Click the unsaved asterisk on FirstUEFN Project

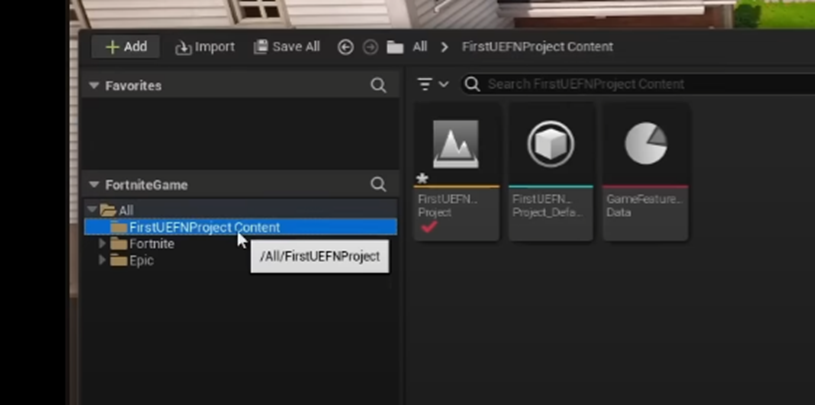pos(422,179)
